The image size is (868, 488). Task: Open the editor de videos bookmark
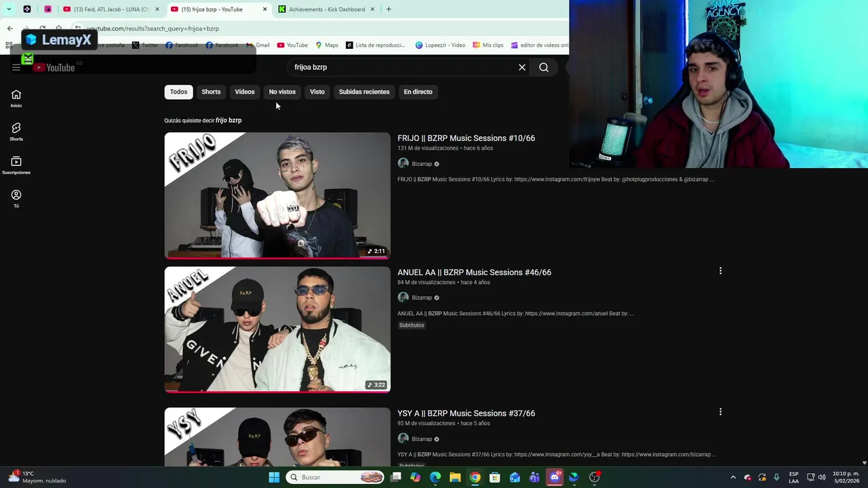pos(540,45)
